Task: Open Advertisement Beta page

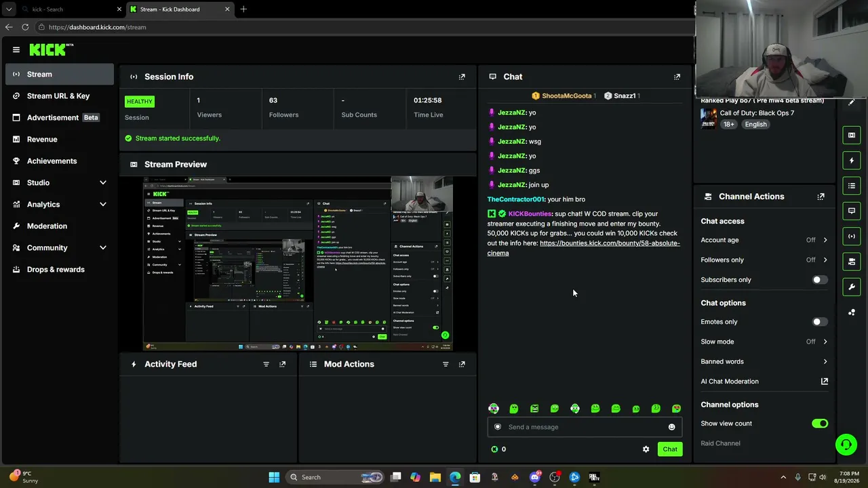Action: pos(60,117)
